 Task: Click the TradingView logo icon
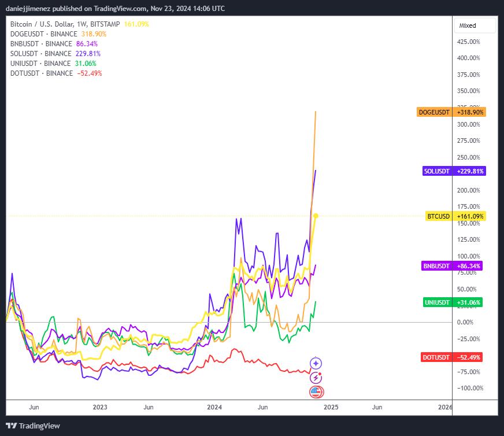click(x=11, y=426)
